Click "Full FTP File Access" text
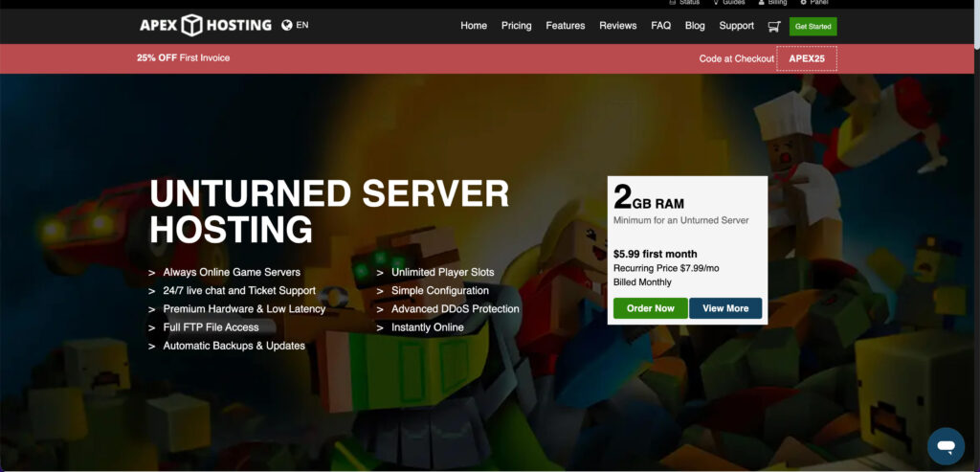This screenshot has height=472, width=980. (211, 327)
